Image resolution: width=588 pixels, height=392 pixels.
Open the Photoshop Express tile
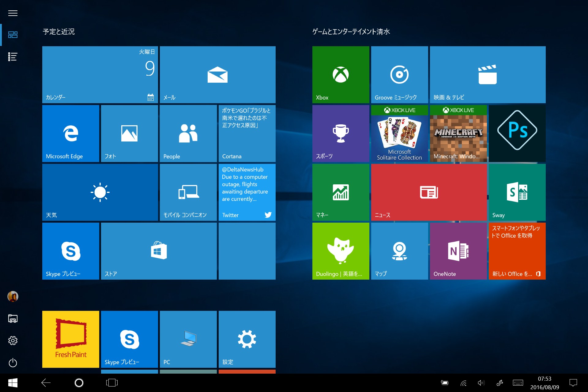tap(517, 134)
